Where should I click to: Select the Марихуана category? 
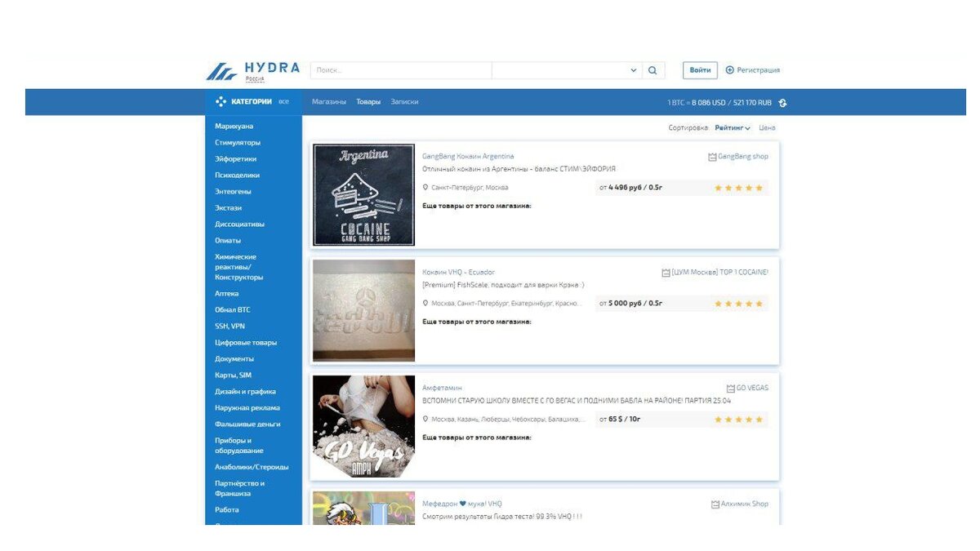pyautogui.click(x=234, y=127)
